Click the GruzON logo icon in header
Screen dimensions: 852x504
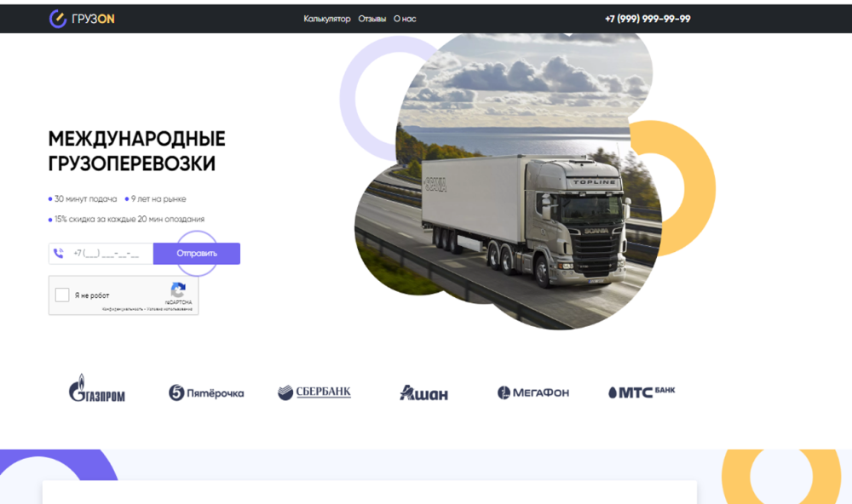click(x=58, y=19)
